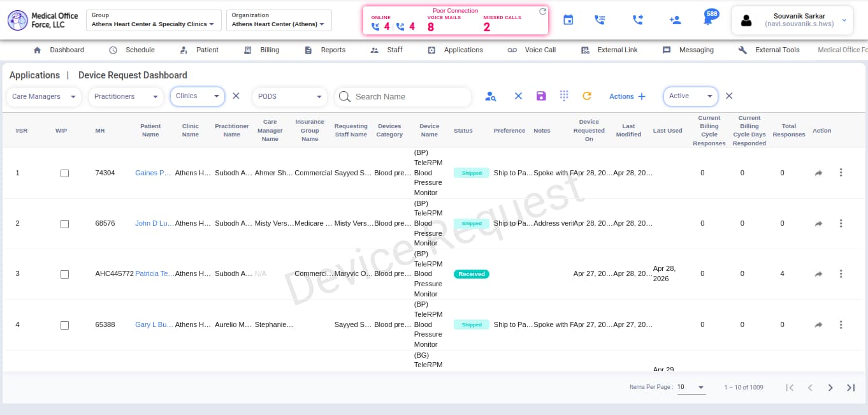Go to first page of results

point(790,388)
